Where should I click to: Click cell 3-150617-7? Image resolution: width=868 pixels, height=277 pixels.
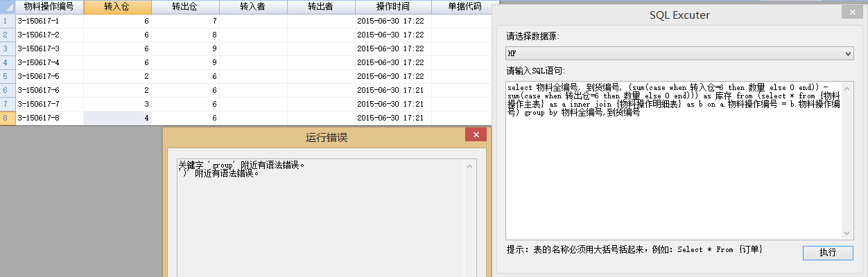tap(49, 105)
